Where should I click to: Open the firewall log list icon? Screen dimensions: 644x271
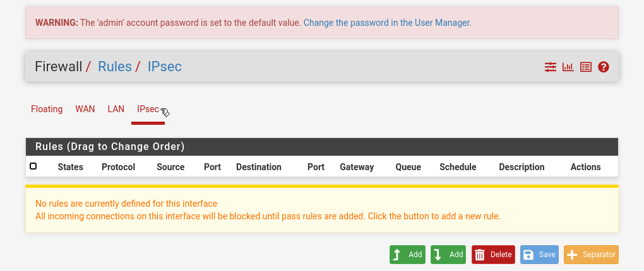click(x=586, y=67)
